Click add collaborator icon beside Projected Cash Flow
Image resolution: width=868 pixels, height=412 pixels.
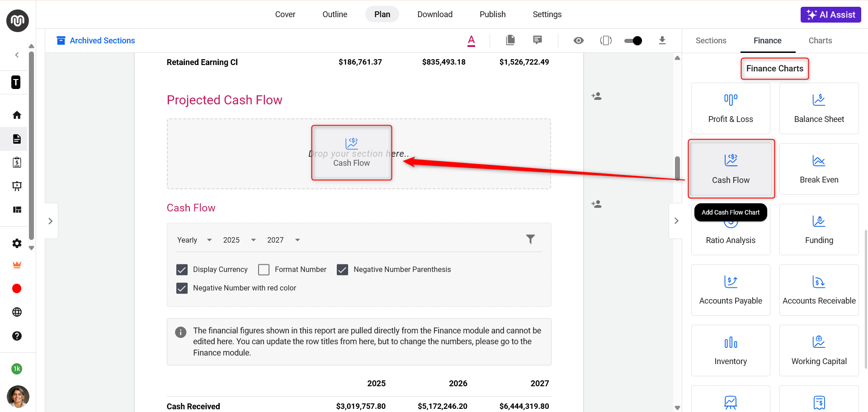[x=596, y=96]
